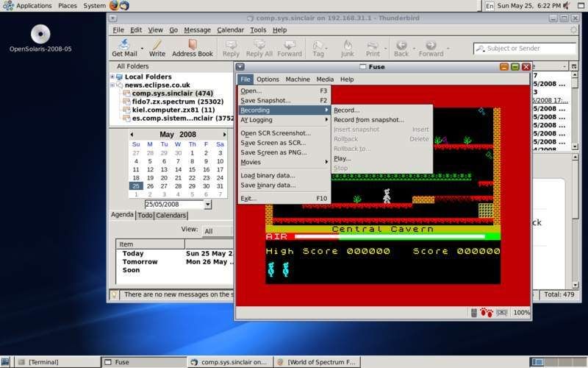Launch Firefox from the top panel icon
588x368 pixels.
click(114, 5)
